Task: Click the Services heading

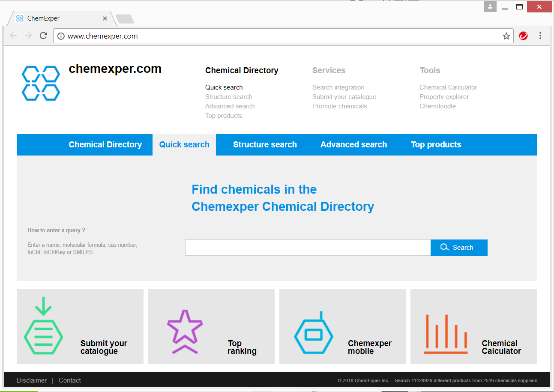Action: click(329, 71)
